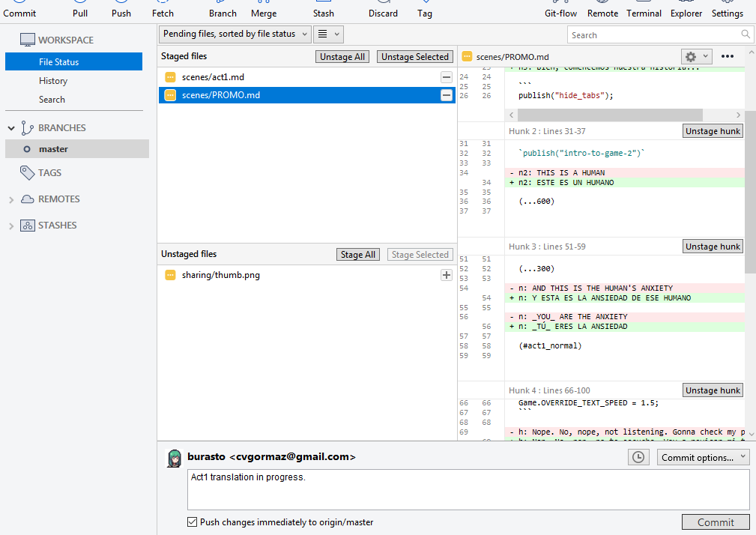Unstage hunk 2 lines 31-37
The width and height of the screenshot is (756, 535).
pos(713,131)
